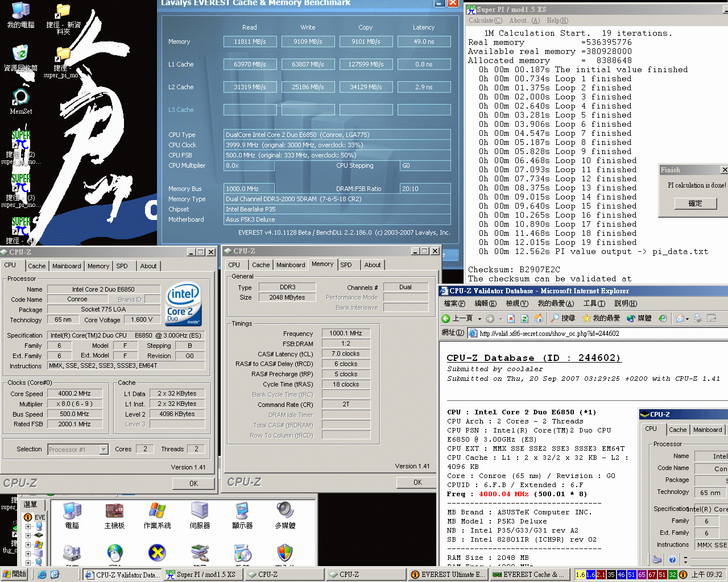Click the Checksum: B2907E2C line in Super PI
The image size is (728, 582).
514,269
